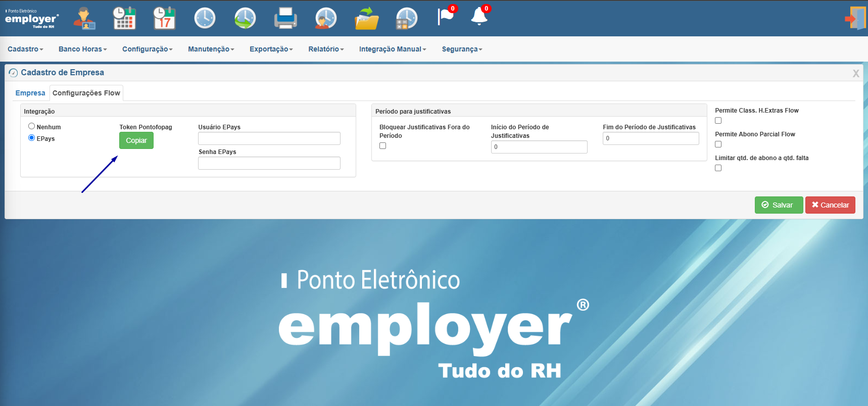The width and height of the screenshot is (868, 406).
Task: Open the employee registration icon
Action: pyautogui.click(x=84, y=18)
